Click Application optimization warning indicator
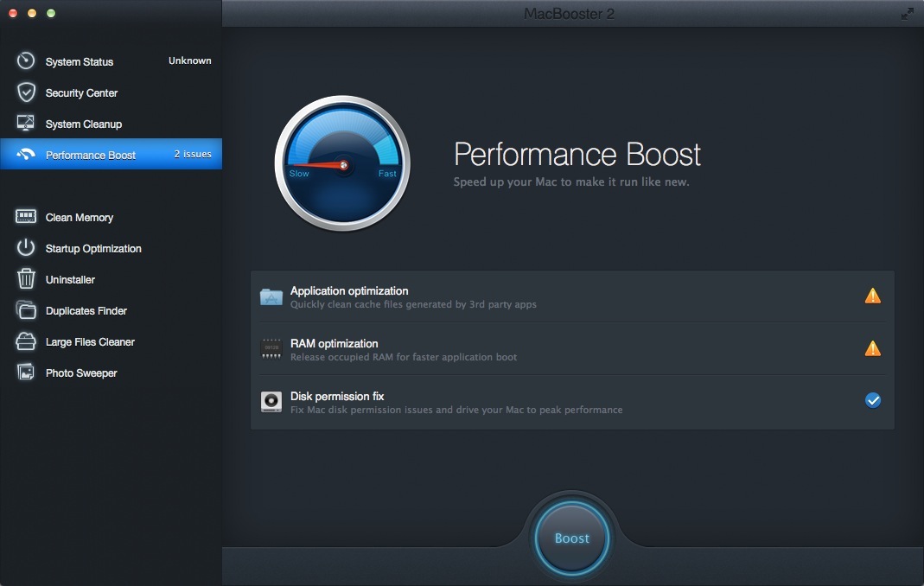The height and width of the screenshot is (586, 924). pos(873,296)
